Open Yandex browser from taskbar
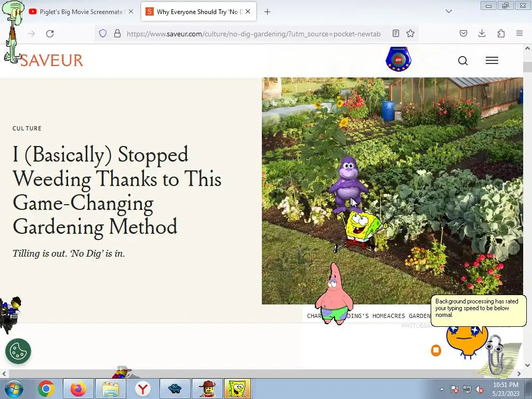 pyautogui.click(x=143, y=389)
